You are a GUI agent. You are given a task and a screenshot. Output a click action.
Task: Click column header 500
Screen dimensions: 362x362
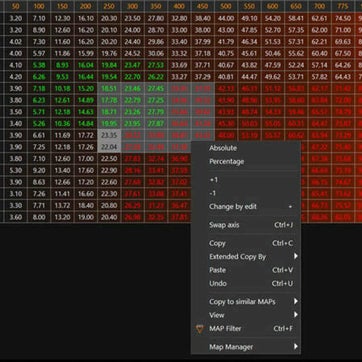coord(226,6)
